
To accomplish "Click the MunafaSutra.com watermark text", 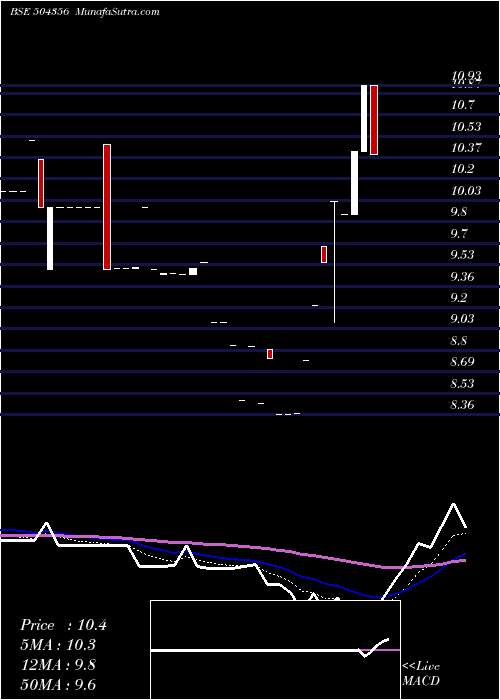I will tap(117, 12).
